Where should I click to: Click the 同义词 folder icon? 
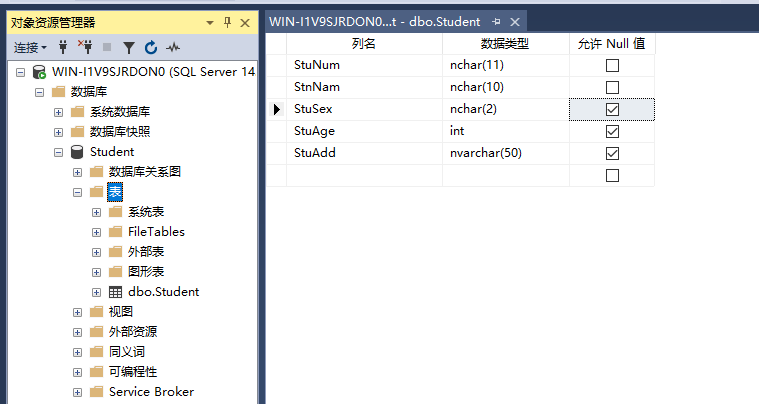[x=97, y=352]
